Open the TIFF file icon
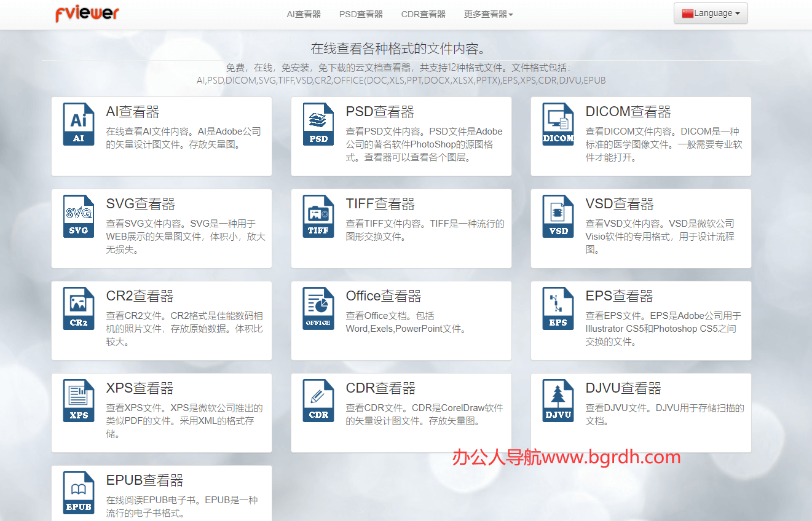 318,216
